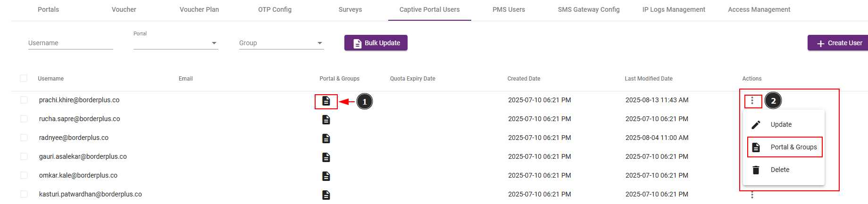This screenshot has width=868, height=204.
Task: Open three-dot actions menu for prachi.khire
Action: (752, 101)
